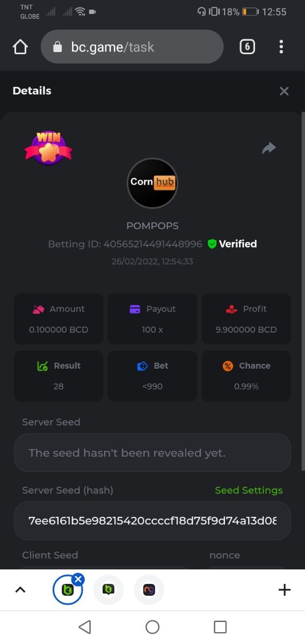The image size is (305, 644).
Task: Tap the green Verified shield icon
Action: pyautogui.click(x=212, y=244)
